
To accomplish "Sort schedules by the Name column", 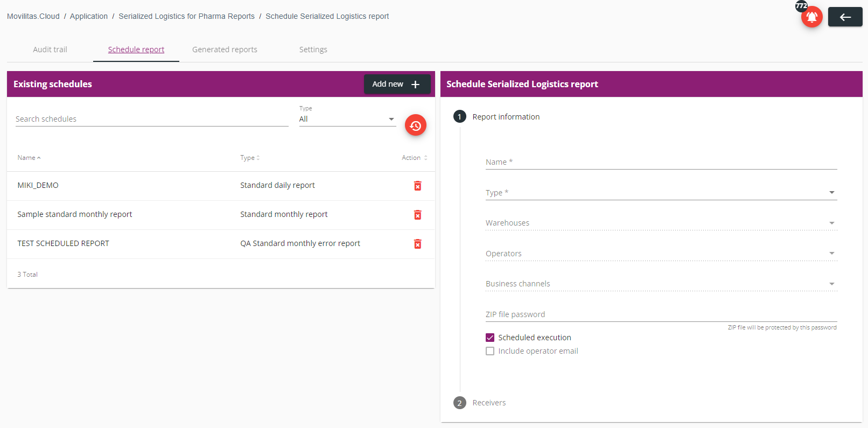I will coord(29,158).
